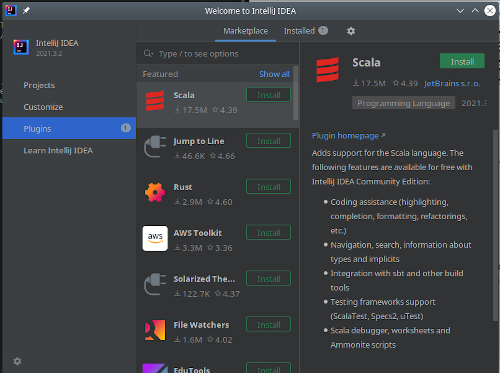
Task: Click the File Watchers plugin icon
Action: coord(155,330)
